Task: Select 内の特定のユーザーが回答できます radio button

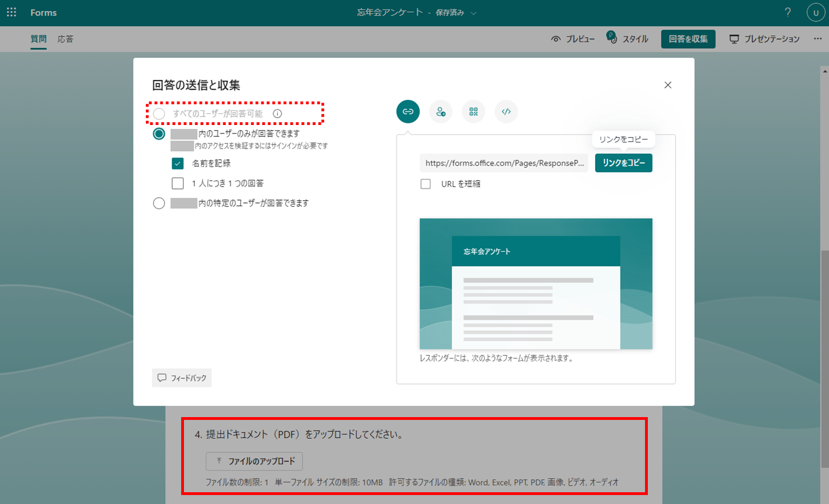Action: pyautogui.click(x=159, y=203)
